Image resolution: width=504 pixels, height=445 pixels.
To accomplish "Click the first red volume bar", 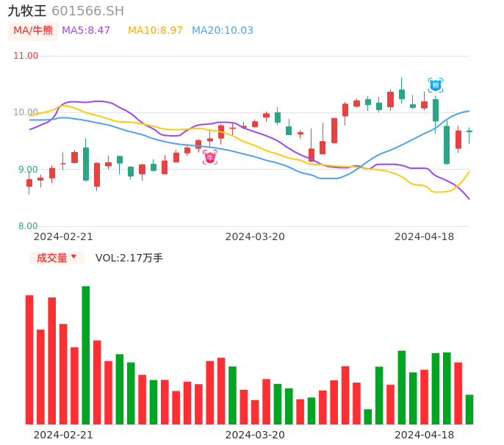I will 29,359.
